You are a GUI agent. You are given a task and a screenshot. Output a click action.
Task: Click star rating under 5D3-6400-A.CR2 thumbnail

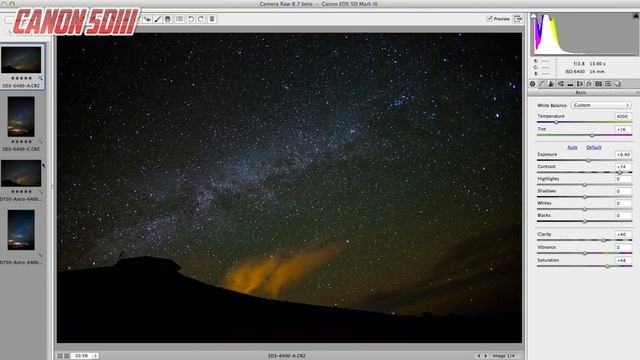click(21, 78)
